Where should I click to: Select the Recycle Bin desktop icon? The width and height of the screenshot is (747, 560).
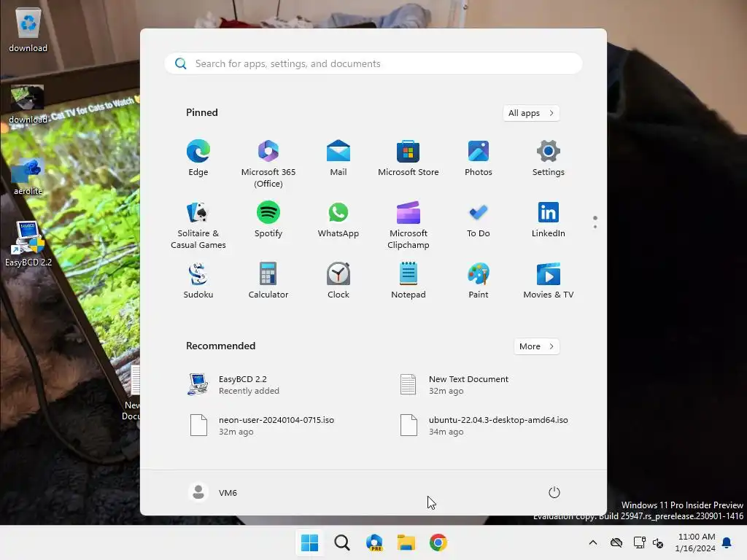[28, 31]
